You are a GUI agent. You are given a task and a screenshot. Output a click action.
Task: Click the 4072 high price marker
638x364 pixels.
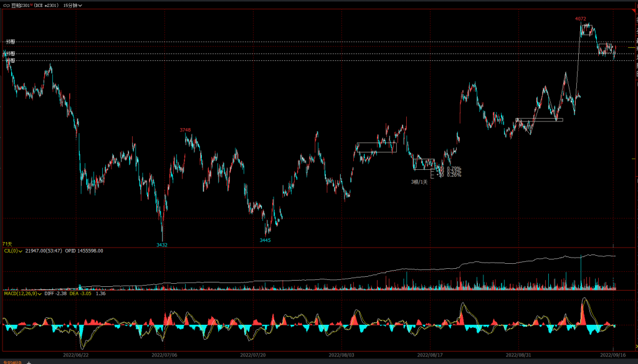pyautogui.click(x=580, y=19)
